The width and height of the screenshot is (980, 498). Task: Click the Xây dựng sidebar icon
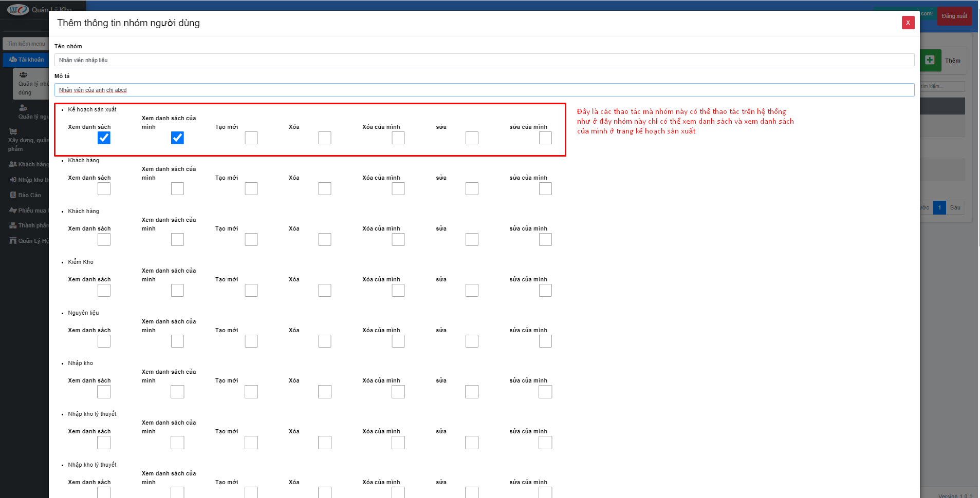13,131
